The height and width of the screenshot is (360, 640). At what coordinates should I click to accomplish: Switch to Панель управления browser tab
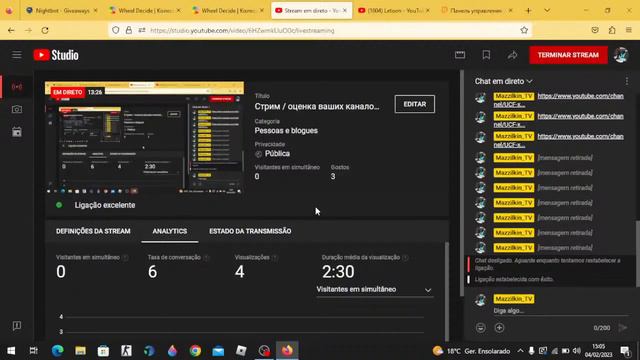476,11
